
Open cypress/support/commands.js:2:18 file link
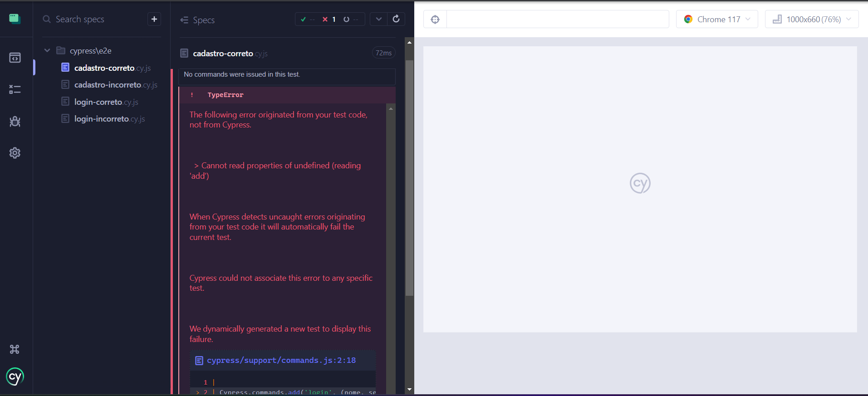click(281, 360)
